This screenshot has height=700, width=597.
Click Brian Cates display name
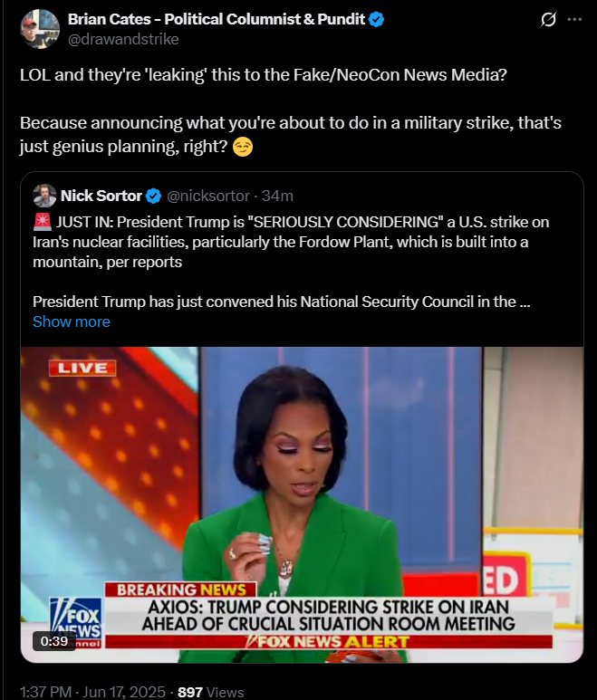tap(217, 19)
